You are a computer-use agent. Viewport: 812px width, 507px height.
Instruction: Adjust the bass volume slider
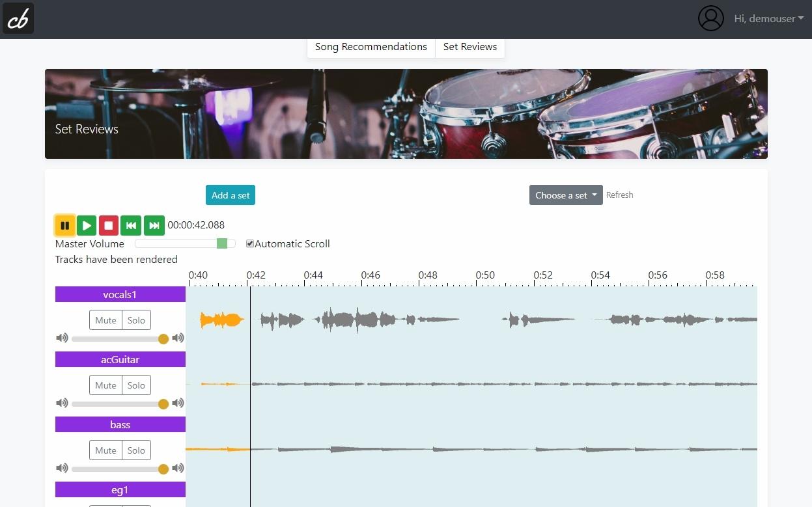pyautogui.click(x=120, y=469)
